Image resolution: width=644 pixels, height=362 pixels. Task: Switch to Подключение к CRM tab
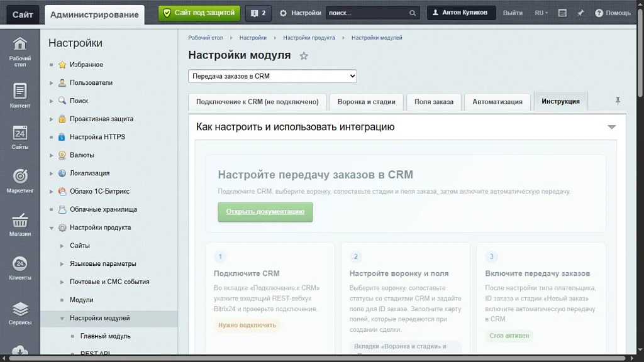click(x=257, y=102)
